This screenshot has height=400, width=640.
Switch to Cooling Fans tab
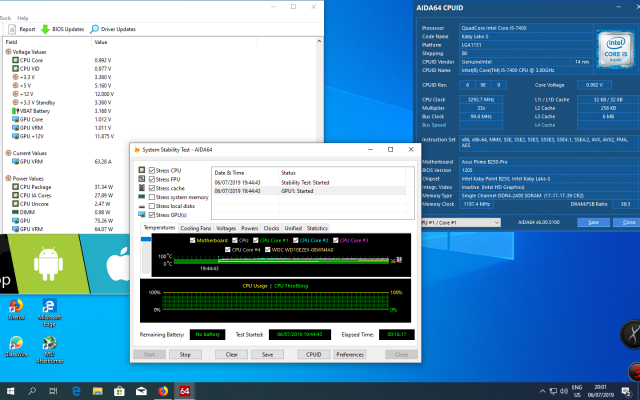pos(196,228)
